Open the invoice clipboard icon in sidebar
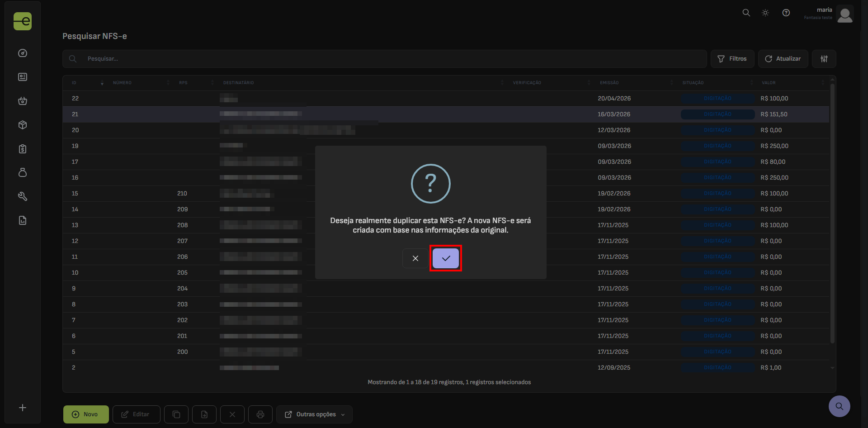This screenshot has height=428, width=868. (x=23, y=149)
